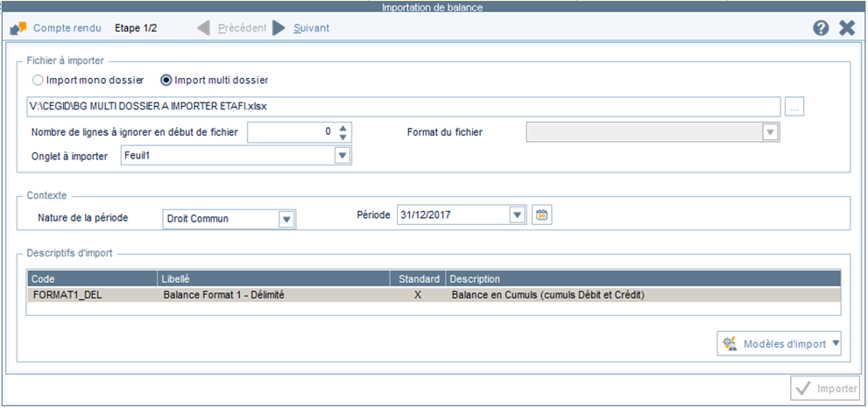The image size is (868, 408).
Task: Open the Modèles d'import menu
Action: (779, 344)
